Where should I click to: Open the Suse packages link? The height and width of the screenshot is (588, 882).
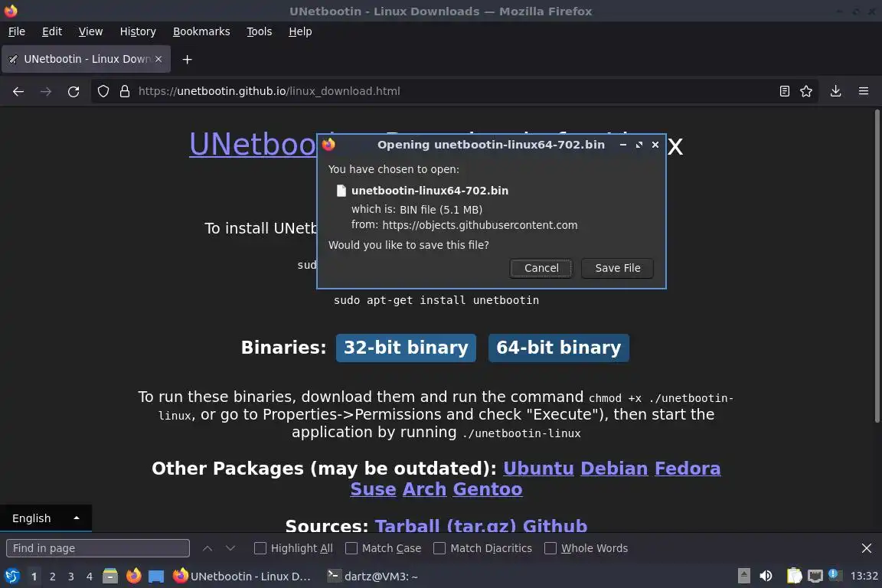tap(373, 489)
